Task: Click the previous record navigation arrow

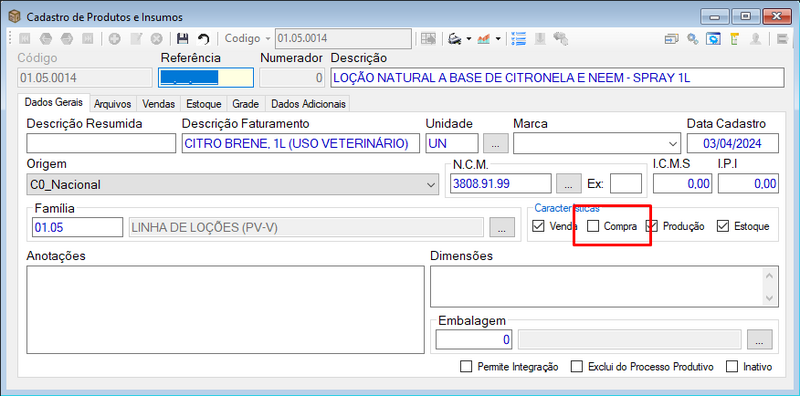Action: click(x=46, y=39)
